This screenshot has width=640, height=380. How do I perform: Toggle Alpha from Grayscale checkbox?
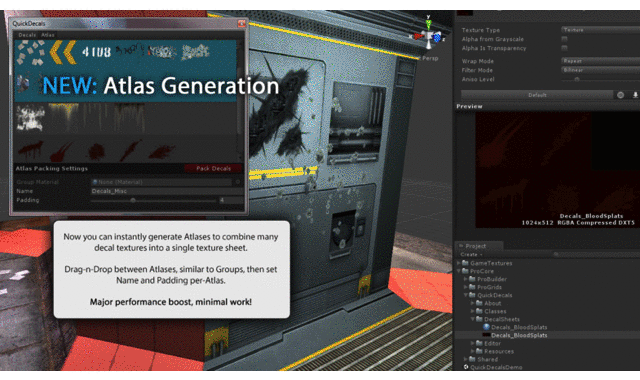point(564,39)
